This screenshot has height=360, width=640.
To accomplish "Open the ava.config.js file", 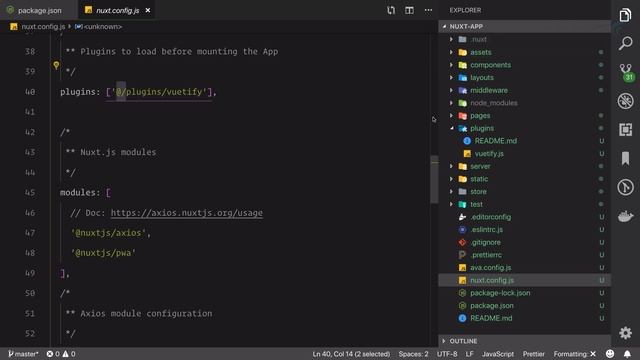I will point(524,267).
